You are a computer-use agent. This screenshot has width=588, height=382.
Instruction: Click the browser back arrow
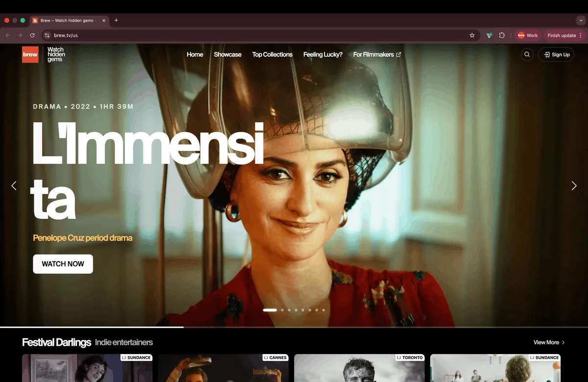point(8,35)
